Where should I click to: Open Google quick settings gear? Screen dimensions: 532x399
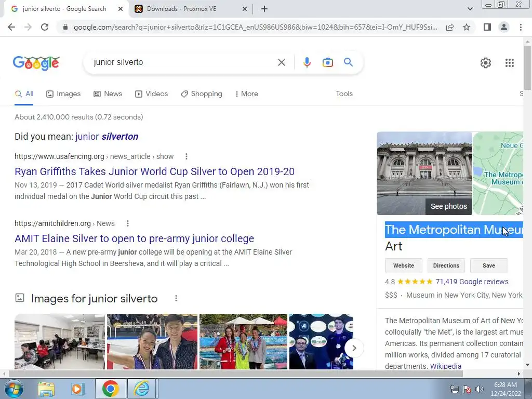click(486, 63)
